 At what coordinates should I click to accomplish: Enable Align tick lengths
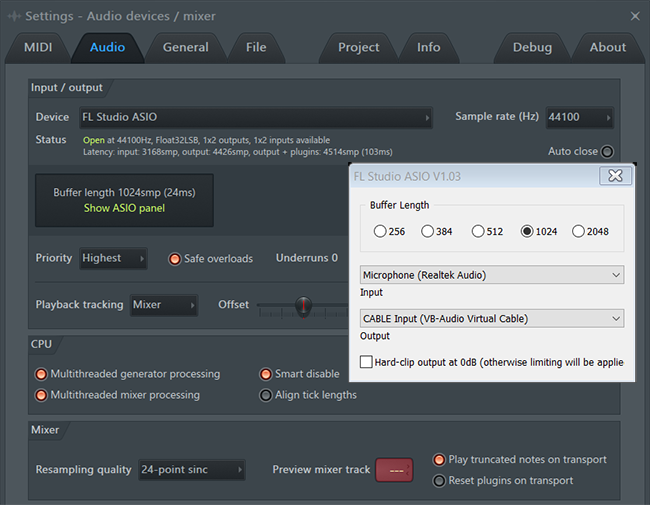[266, 395]
